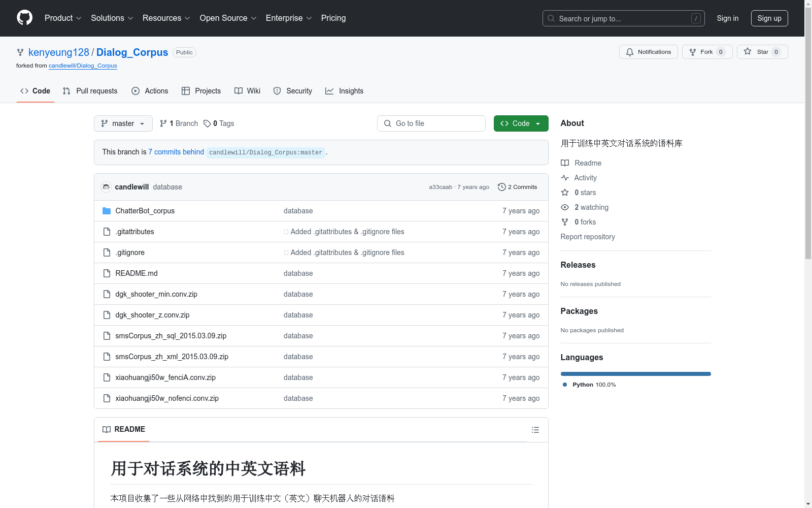Open xiaohuangji50w_fenciA.conv.zip file
The image size is (812, 508).
[165, 377]
